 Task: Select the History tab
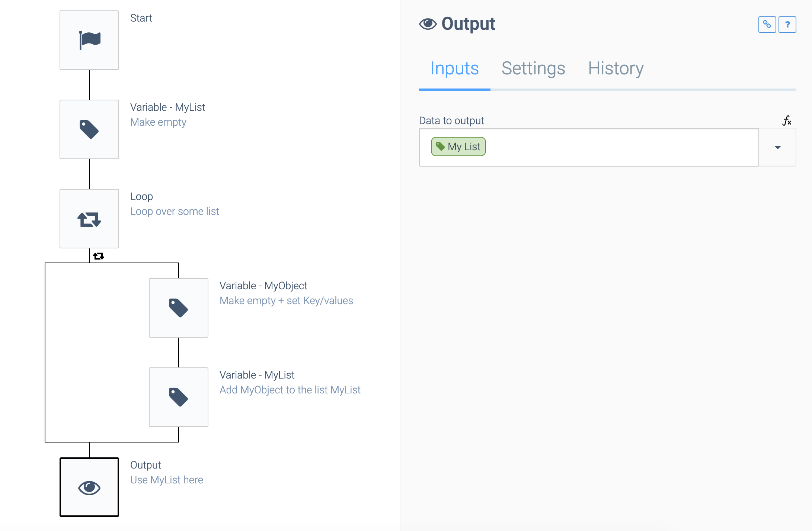[616, 68]
